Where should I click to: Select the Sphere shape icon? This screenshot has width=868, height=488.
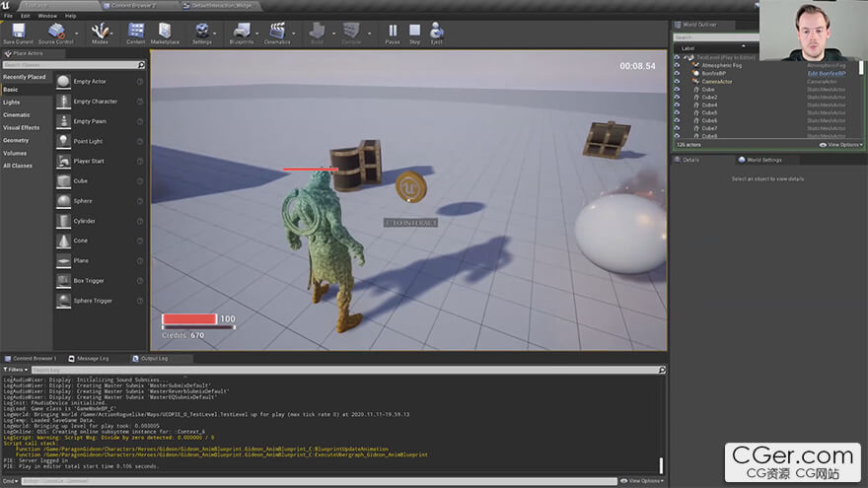(x=64, y=201)
